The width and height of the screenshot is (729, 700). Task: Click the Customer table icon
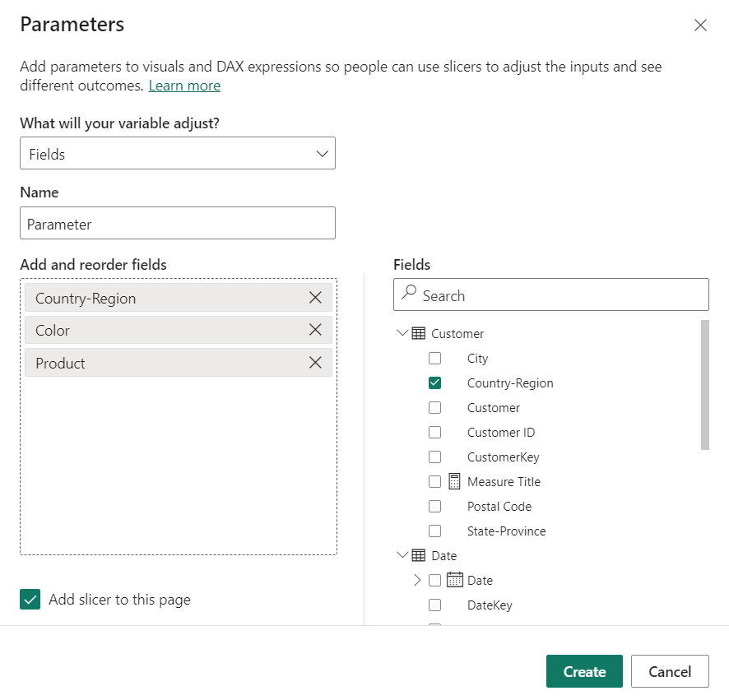(x=419, y=333)
